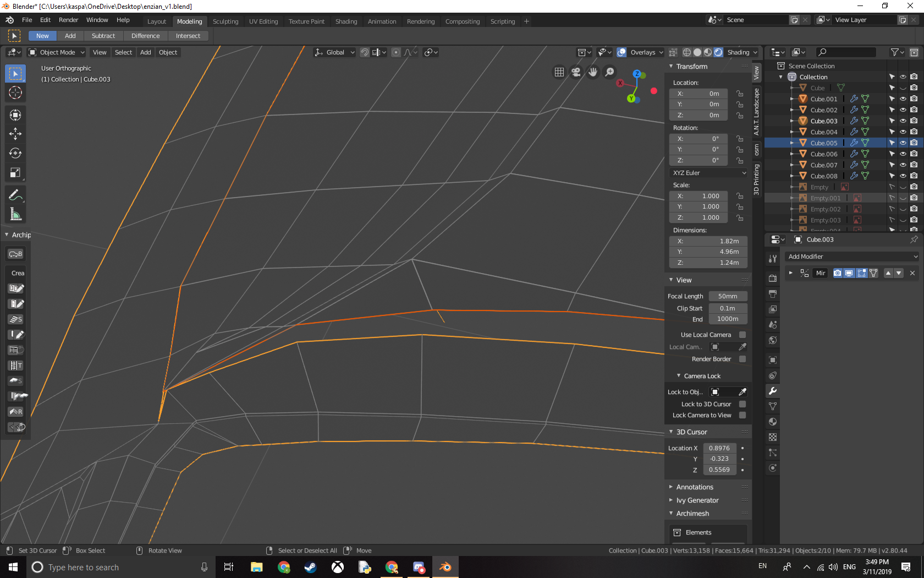Switch to the Shading workspace tab
Image resolution: width=924 pixels, height=578 pixels.
pos(346,21)
